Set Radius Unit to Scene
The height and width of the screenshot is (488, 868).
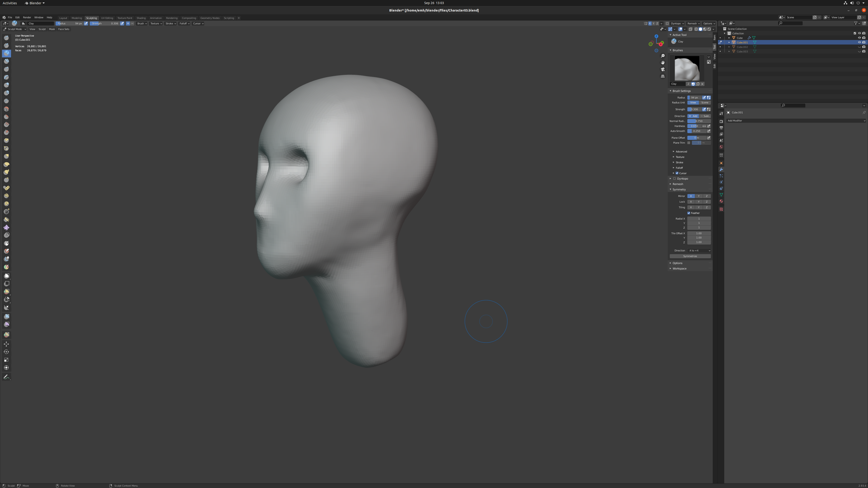click(x=705, y=103)
